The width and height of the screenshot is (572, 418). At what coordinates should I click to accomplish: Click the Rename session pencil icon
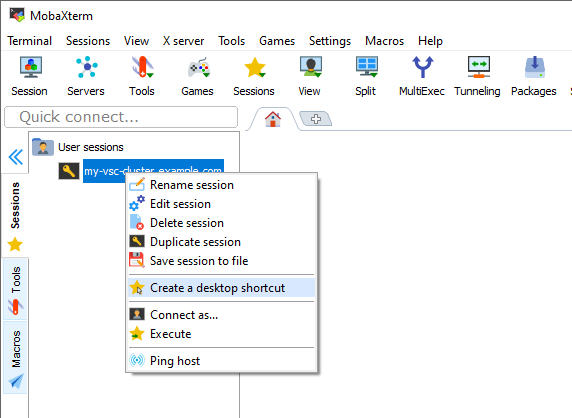[137, 185]
